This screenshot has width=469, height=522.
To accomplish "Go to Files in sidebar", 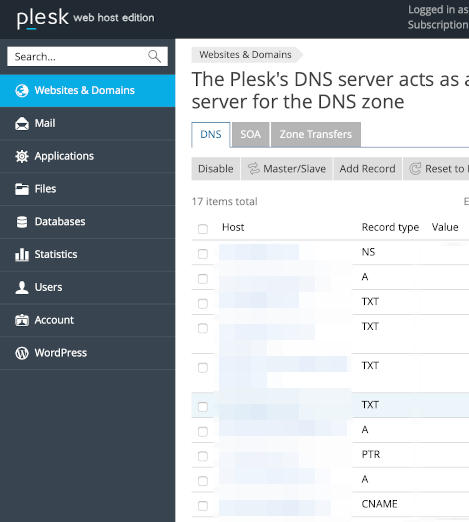I will point(87,189).
